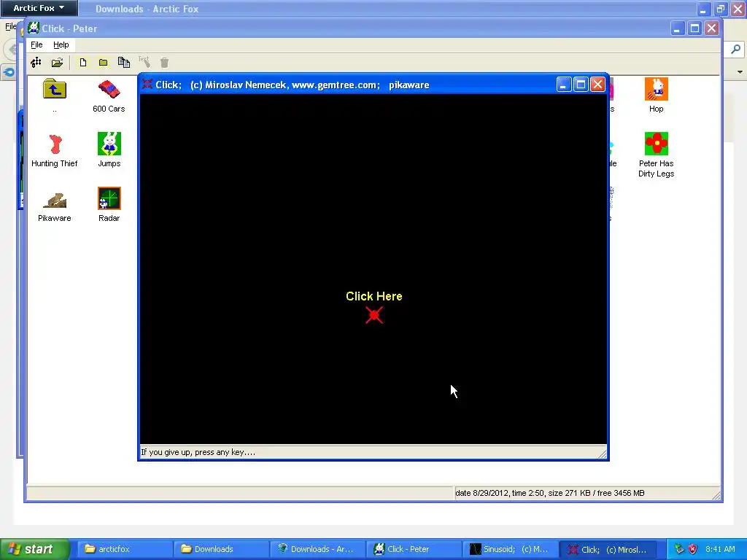Switch to Downloads - Arctic Fox taskbar button
This screenshot has height=560, width=747.
(318, 549)
